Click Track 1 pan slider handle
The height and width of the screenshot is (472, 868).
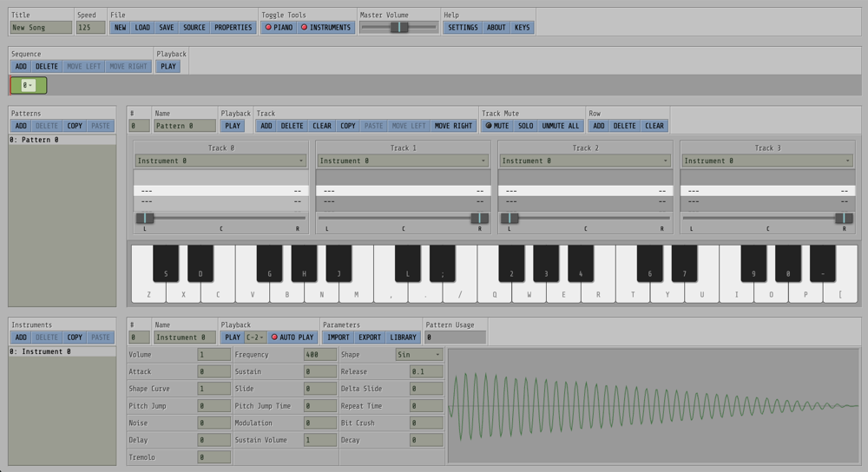tap(479, 218)
